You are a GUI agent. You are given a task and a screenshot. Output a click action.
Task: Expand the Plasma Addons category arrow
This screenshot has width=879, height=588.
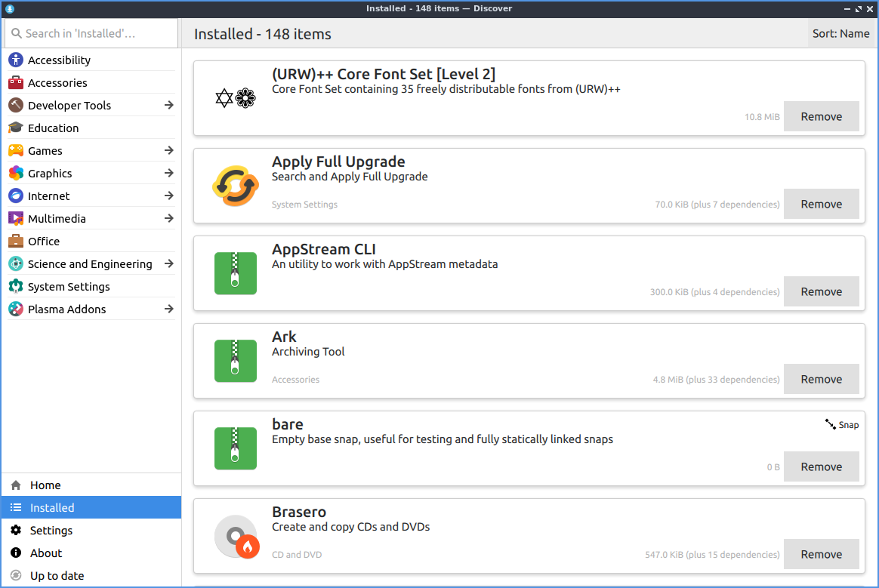coord(168,309)
